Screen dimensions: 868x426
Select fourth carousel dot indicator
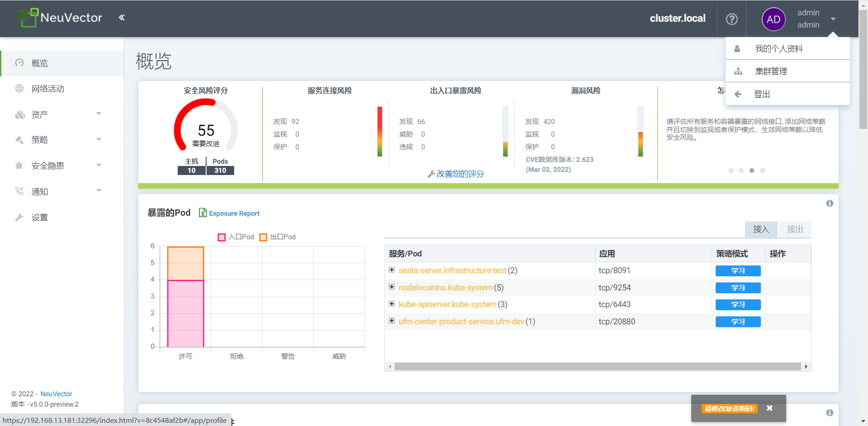(763, 170)
